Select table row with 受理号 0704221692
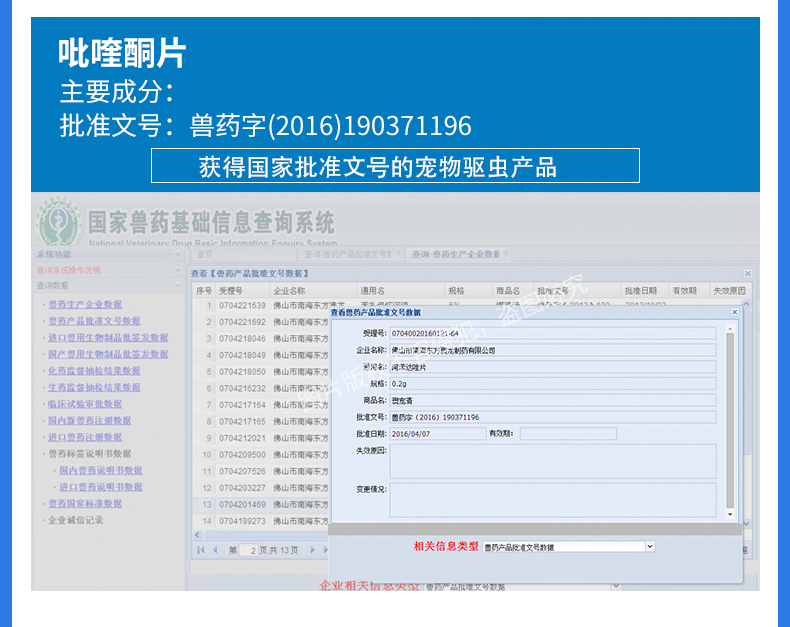 pyautogui.click(x=260, y=322)
